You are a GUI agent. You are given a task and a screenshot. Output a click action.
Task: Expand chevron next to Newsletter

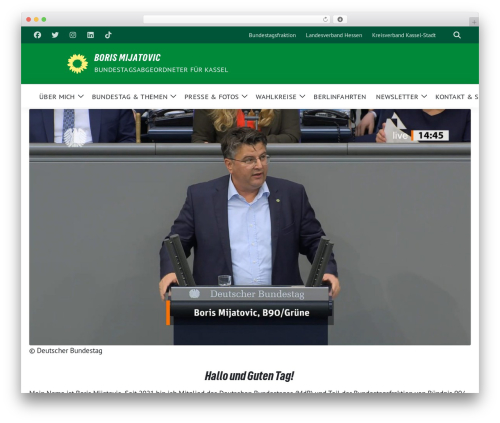pos(424,96)
